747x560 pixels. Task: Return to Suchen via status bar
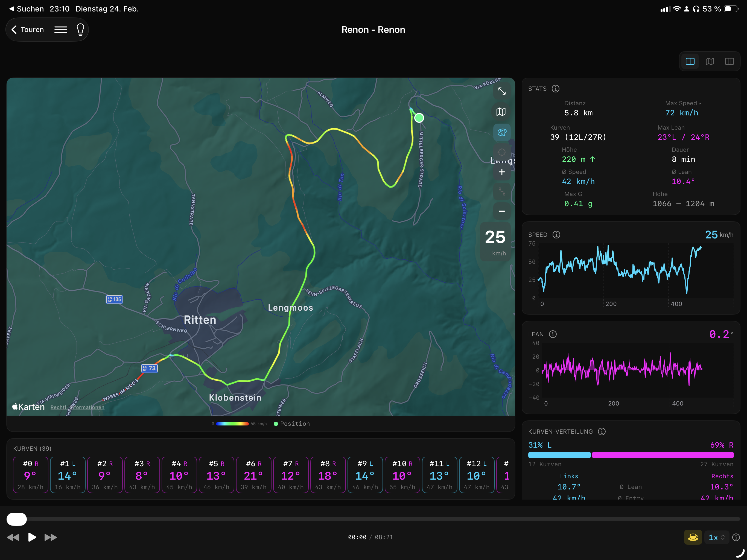[x=27, y=9]
